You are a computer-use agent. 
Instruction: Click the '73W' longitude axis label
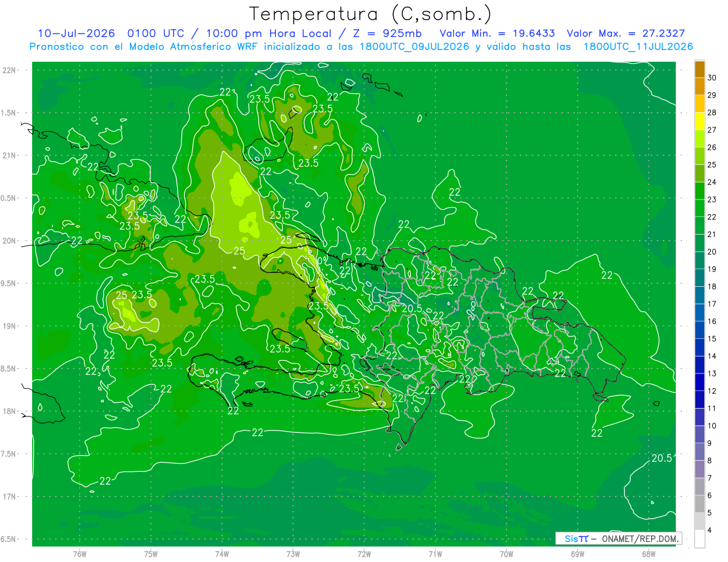pyautogui.click(x=293, y=554)
